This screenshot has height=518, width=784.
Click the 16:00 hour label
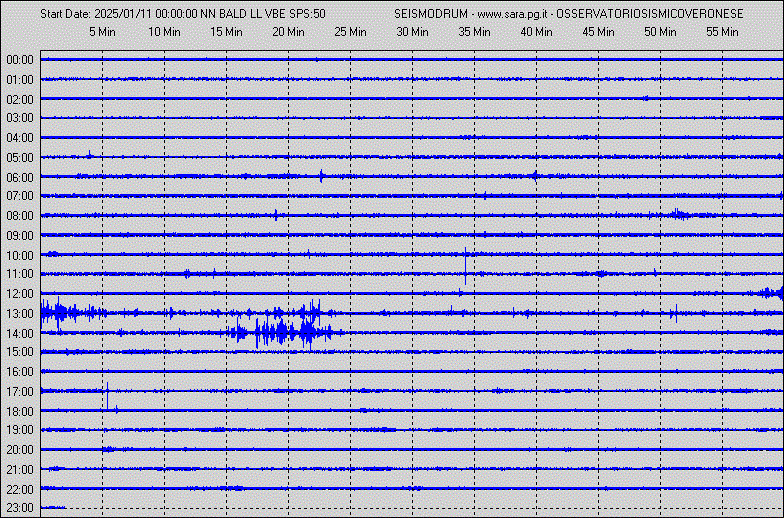[x=20, y=372]
